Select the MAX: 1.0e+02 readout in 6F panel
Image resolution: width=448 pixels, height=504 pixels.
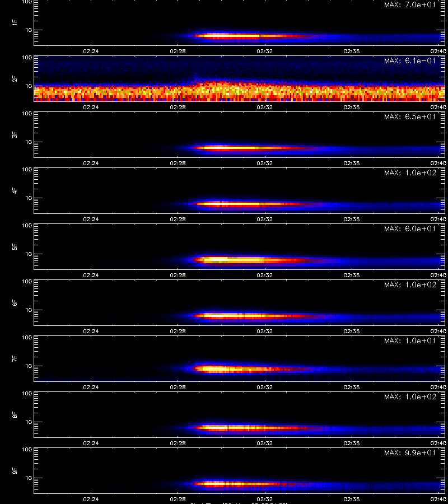(410, 285)
